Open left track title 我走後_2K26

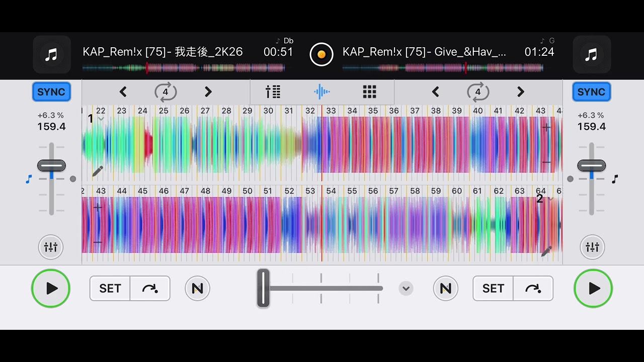(x=163, y=52)
